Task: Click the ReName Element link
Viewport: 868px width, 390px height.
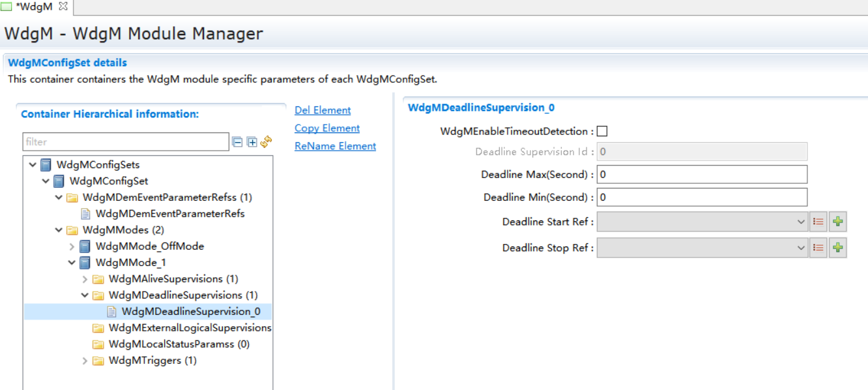Action: coord(335,146)
